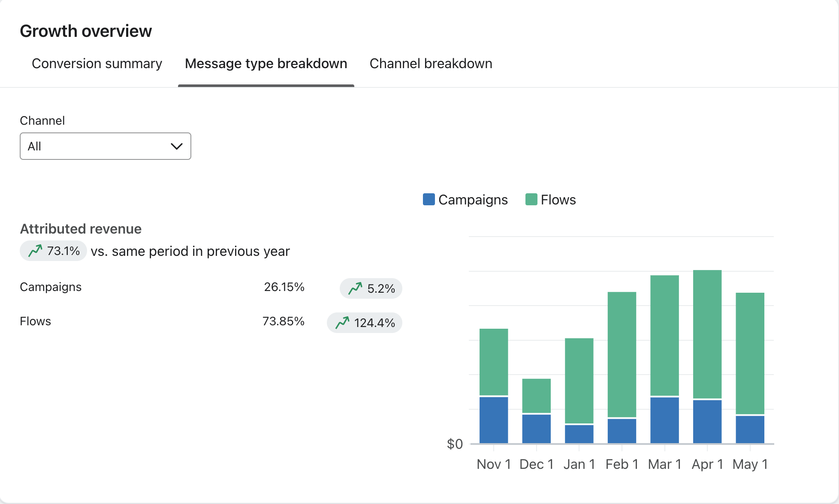Switch to the Conversion summary tab
The height and width of the screenshot is (504, 839).
click(97, 63)
